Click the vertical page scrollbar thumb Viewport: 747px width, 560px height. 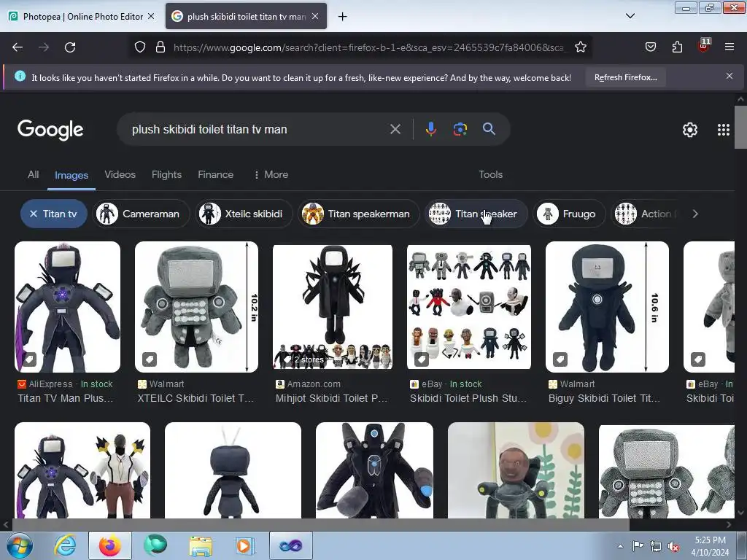point(740,127)
